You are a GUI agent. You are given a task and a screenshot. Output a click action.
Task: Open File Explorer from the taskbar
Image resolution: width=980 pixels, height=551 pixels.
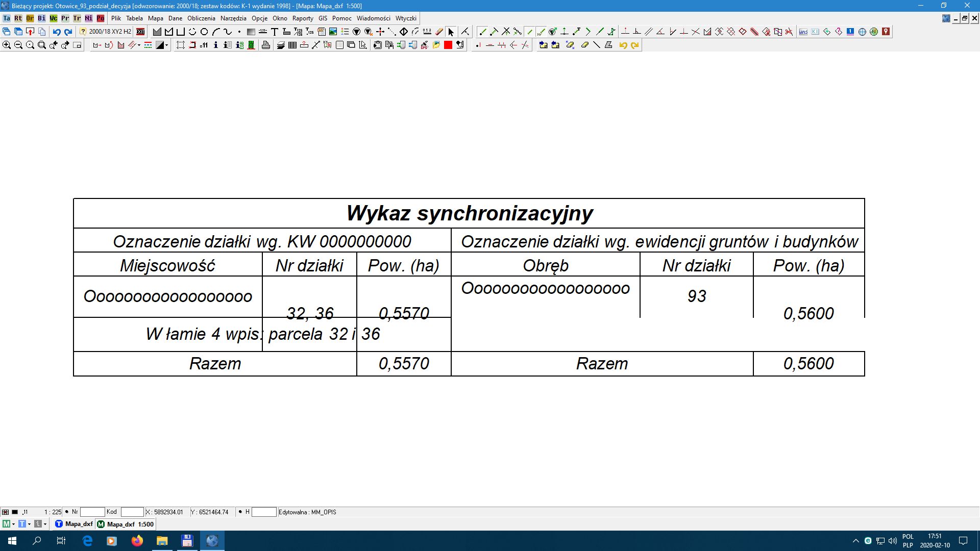tap(162, 541)
